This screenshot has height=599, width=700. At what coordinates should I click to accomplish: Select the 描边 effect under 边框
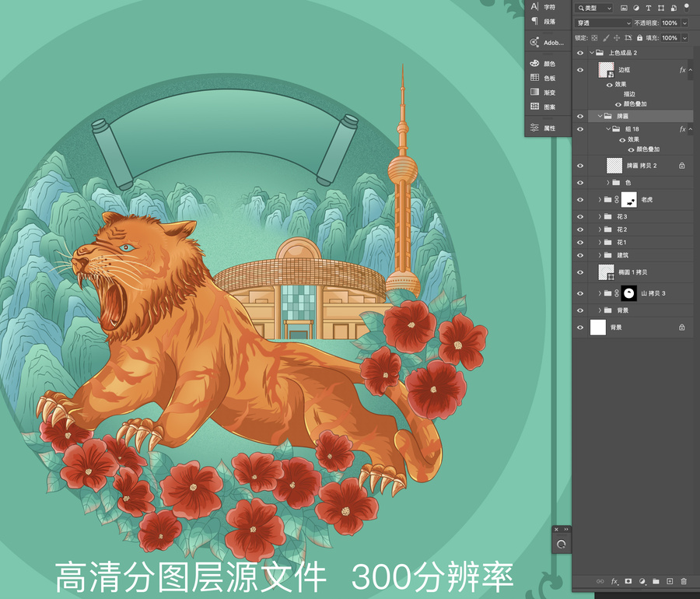629,94
